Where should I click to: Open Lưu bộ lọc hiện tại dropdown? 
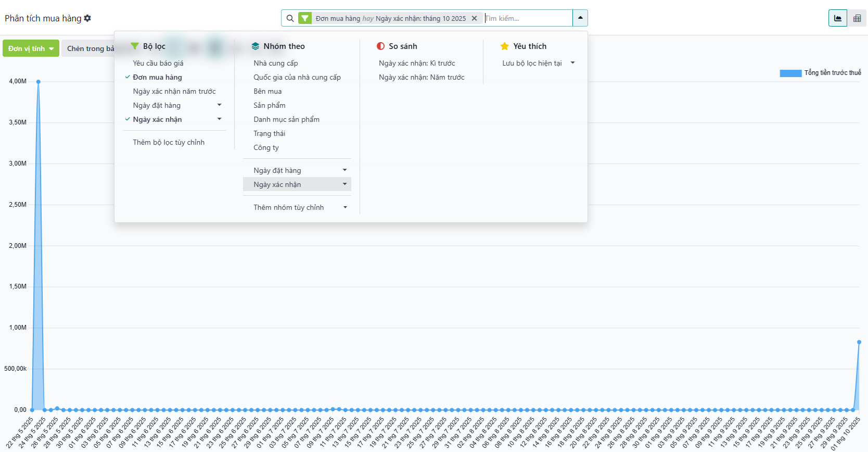[x=572, y=63]
